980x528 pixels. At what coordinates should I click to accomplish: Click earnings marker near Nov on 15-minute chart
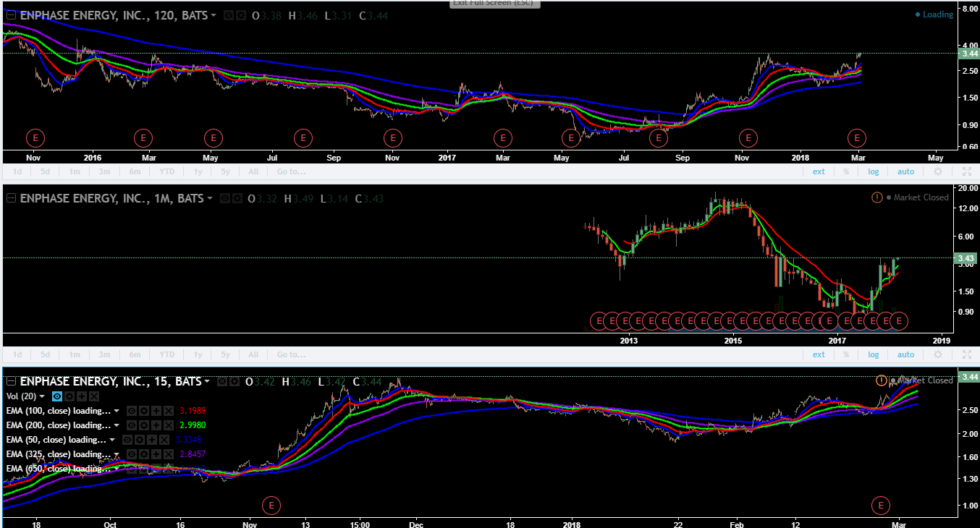click(x=271, y=505)
